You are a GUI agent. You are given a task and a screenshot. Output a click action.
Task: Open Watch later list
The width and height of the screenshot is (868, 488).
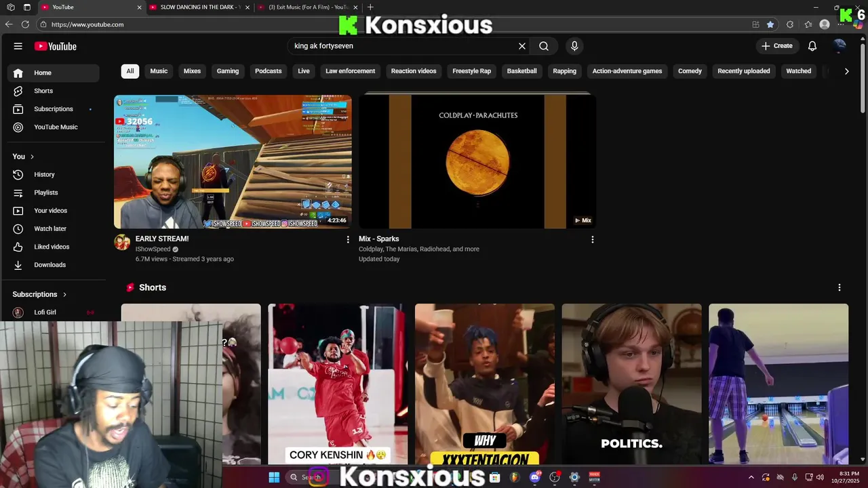coord(54,229)
